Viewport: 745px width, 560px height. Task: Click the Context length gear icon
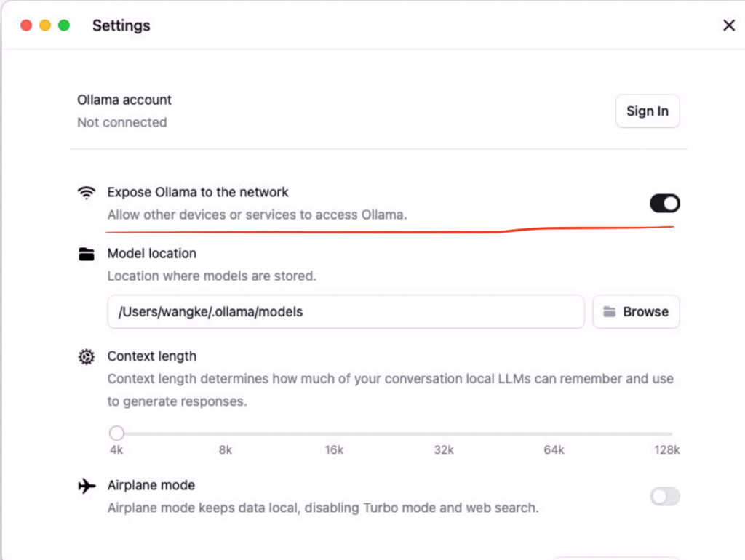tap(87, 356)
